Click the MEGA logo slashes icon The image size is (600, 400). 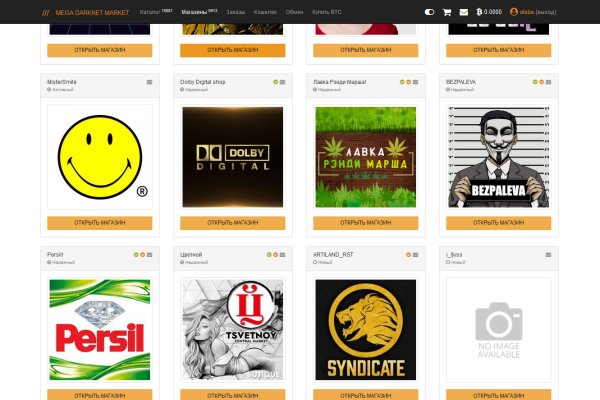point(46,12)
